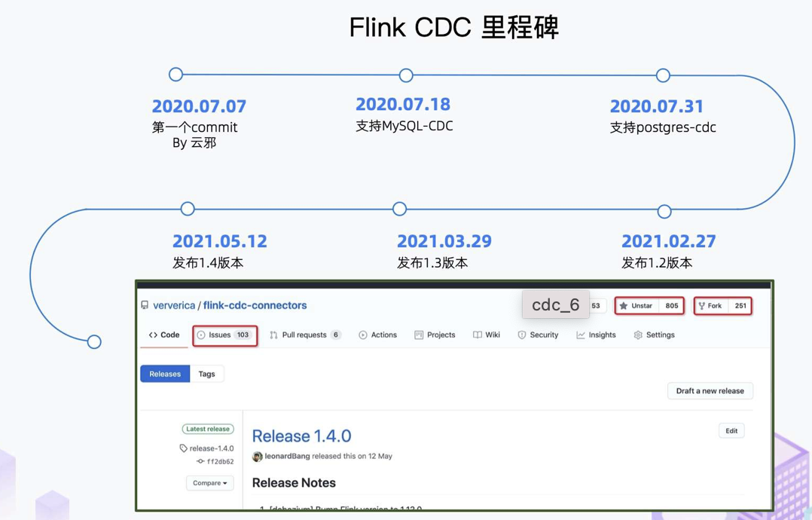Viewport: 812px width, 520px height.
Task: Click the Issues count 103
Action: coord(243,335)
